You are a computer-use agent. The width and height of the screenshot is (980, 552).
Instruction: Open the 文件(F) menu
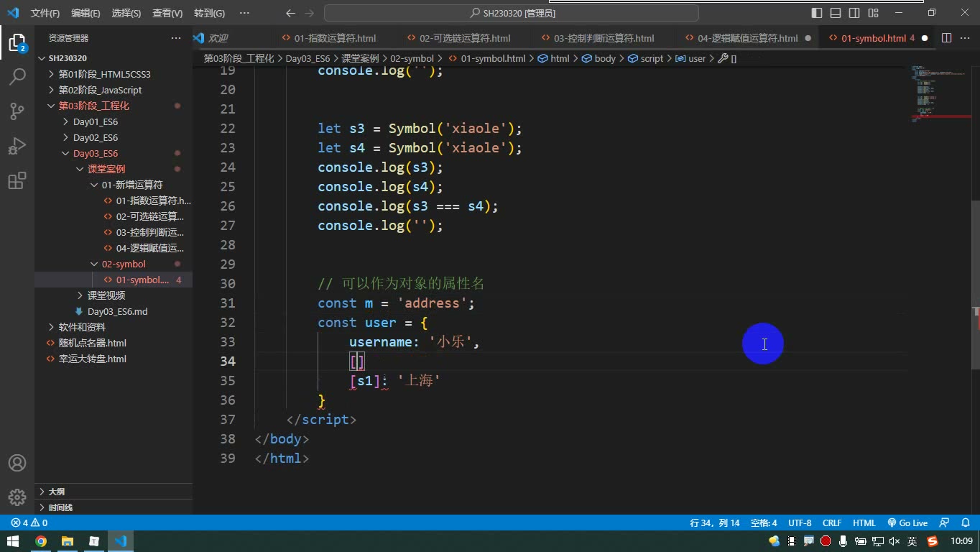[x=45, y=13]
